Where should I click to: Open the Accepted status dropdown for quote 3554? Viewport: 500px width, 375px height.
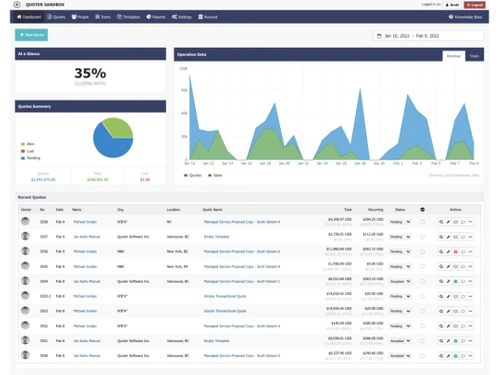(x=400, y=281)
